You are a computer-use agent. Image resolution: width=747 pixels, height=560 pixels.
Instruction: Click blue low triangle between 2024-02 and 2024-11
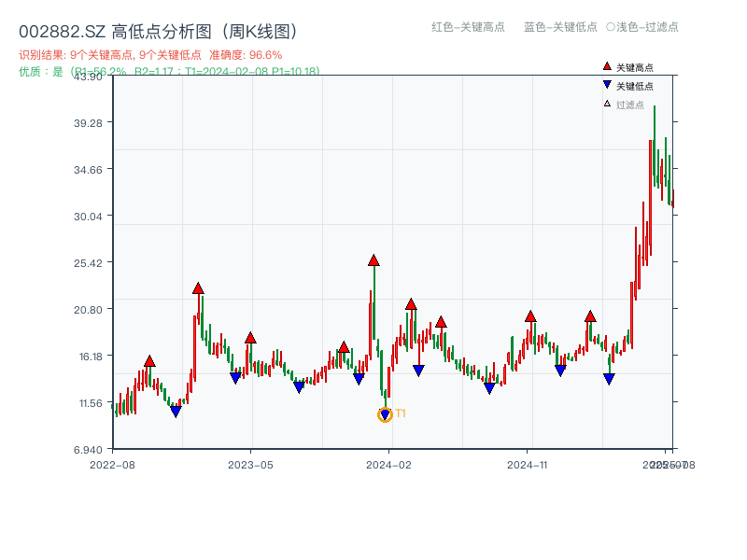(x=489, y=388)
